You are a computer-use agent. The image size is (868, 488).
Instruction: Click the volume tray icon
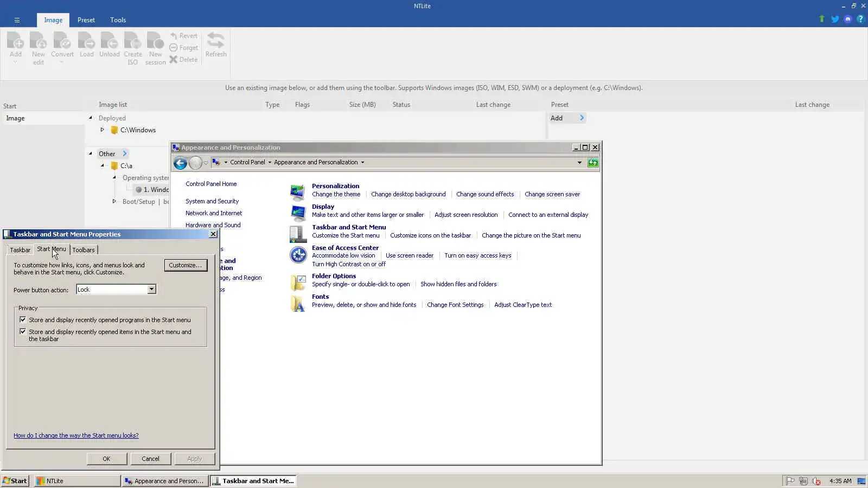point(816,481)
